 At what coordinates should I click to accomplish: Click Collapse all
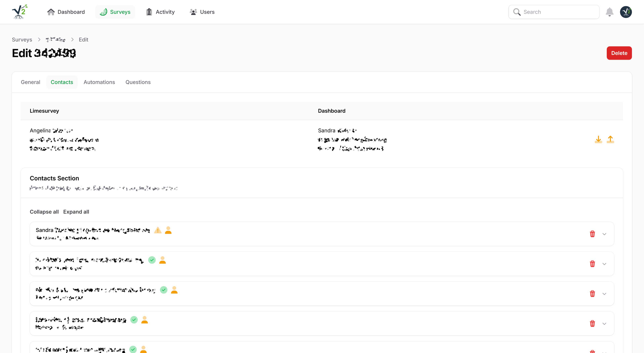(44, 212)
